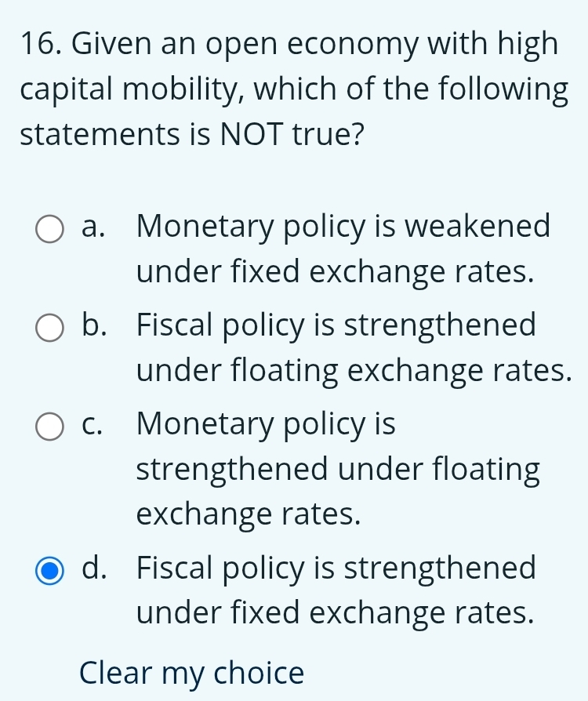Image resolution: width=588 pixels, height=701 pixels.
Task: Clear the selected answer for question 16
Action: tap(191, 673)
